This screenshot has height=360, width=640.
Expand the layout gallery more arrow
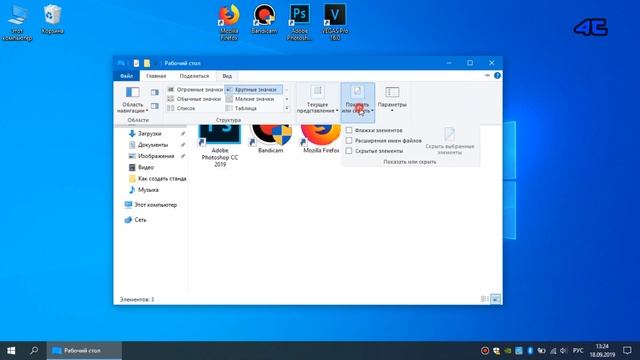pos(287,108)
